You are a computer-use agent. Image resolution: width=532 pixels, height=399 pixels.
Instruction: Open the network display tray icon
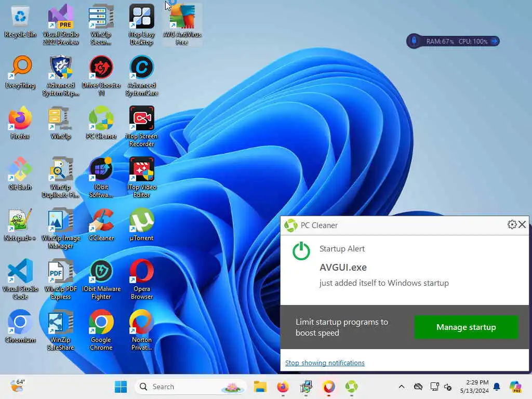tap(434, 387)
